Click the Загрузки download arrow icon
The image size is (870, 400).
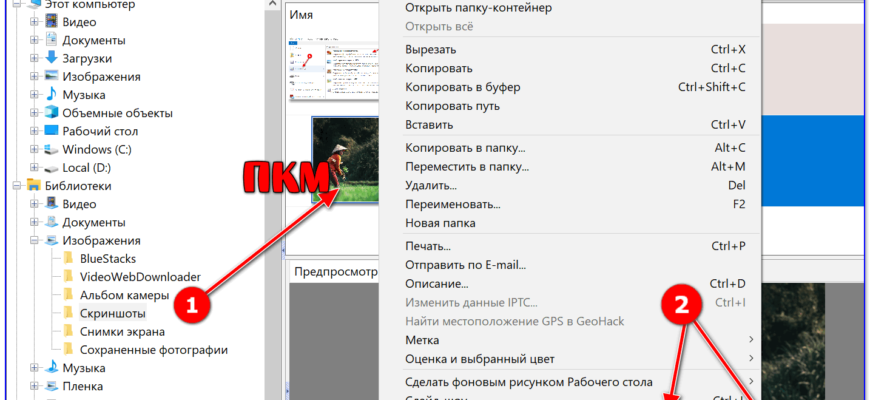(51, 58)
